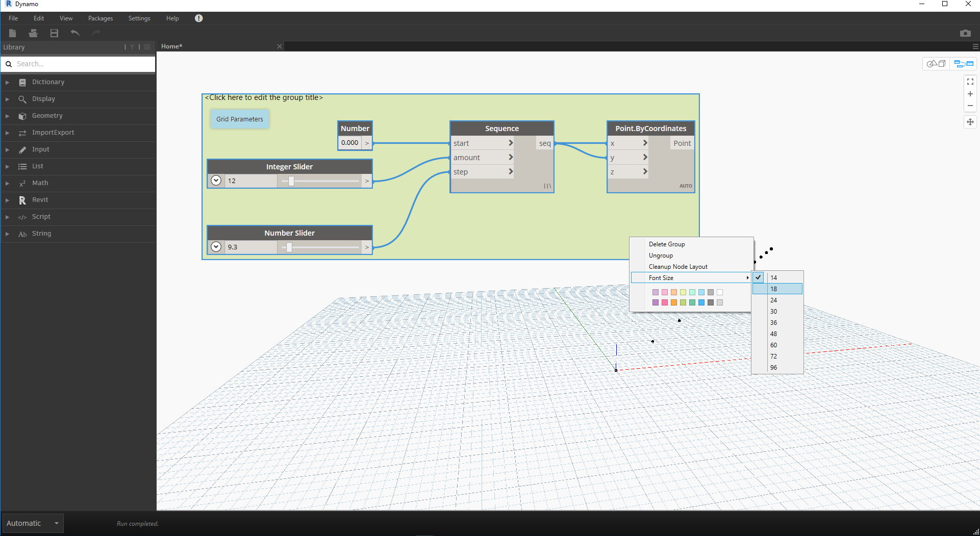
Task: Expand the Geometry library category
Action: pos(7,116)
